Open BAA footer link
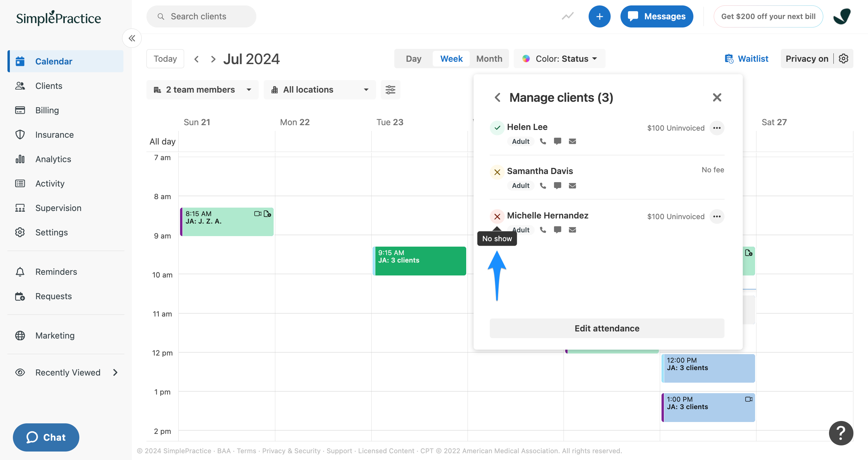 click(224, 451)
